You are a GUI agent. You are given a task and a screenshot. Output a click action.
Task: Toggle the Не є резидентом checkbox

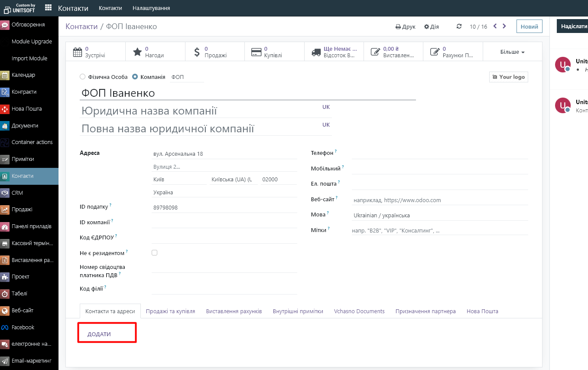(x=154, y=252)
